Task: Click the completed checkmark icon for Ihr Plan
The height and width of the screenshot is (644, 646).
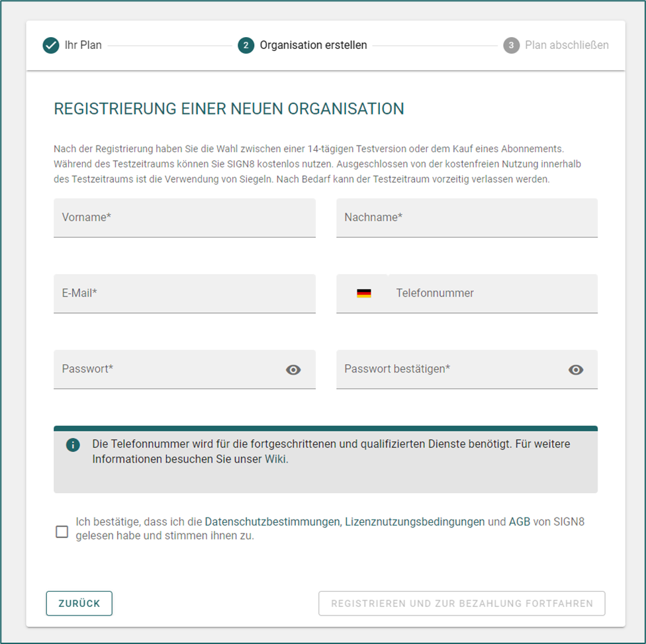Action: click(x=51, y=45)
